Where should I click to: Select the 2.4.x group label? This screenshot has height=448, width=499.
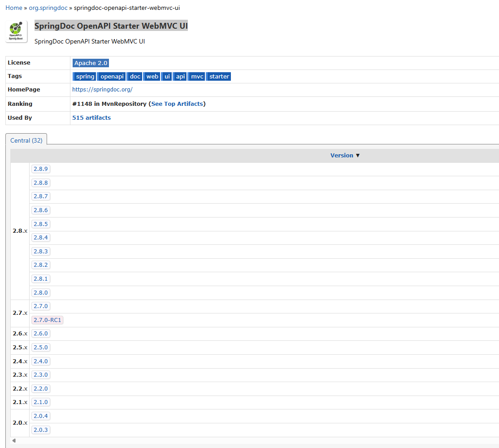coord(20,361)
